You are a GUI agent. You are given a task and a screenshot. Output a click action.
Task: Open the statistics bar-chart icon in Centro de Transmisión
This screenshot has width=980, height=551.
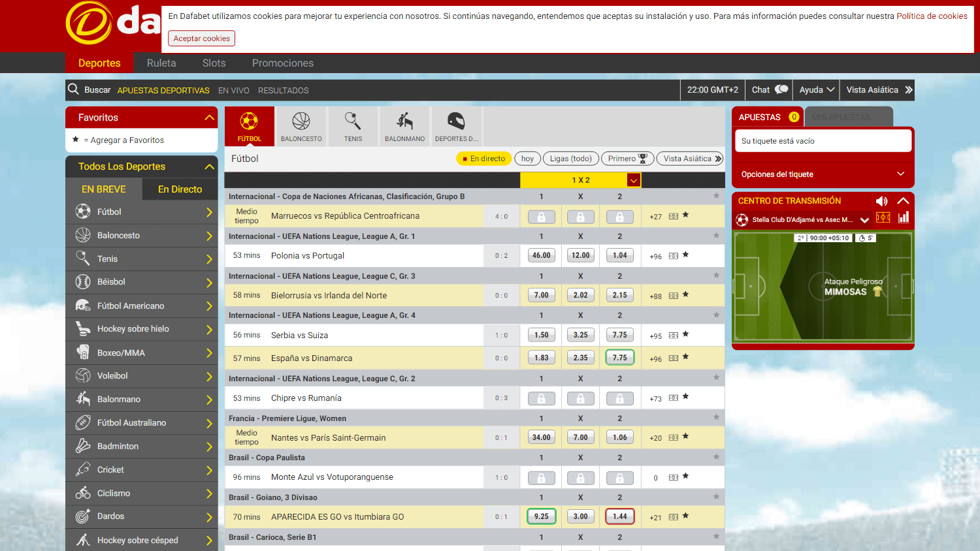(903, 217)
